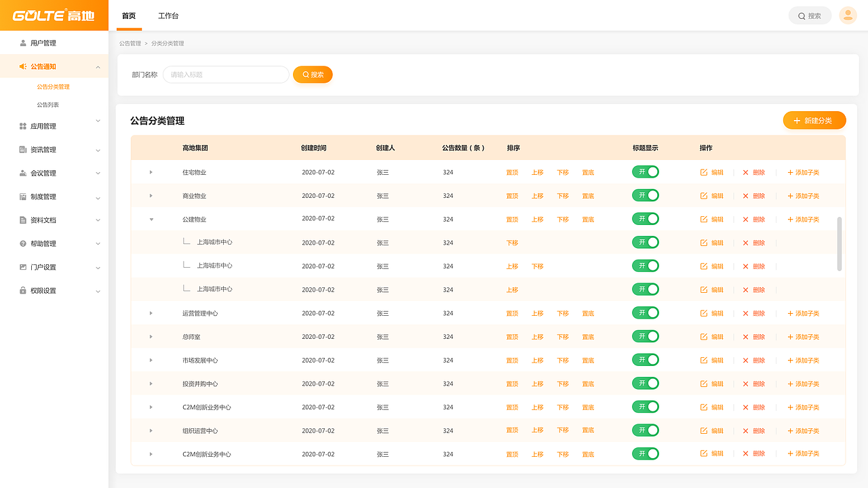Toggle the 标题显示 switch for 组织运营中心

pos(646,430)
